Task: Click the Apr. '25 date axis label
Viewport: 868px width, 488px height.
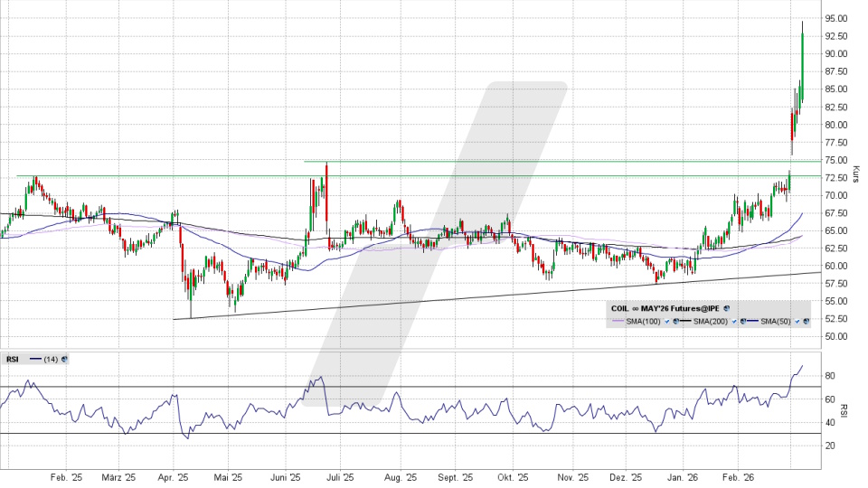Action: (174, 477)
